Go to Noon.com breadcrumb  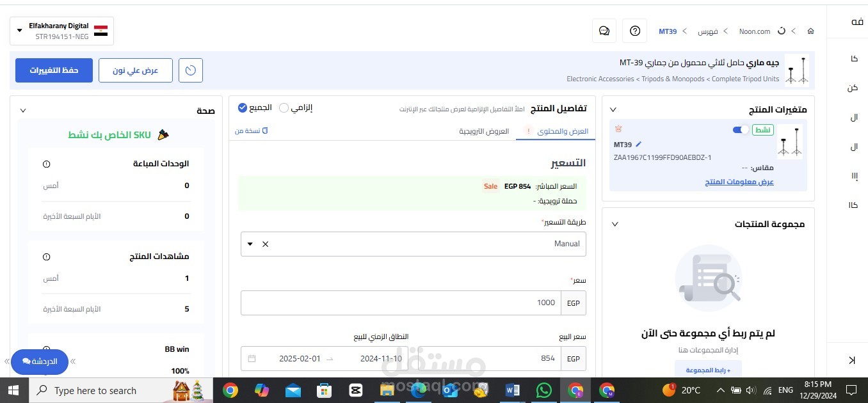(755, 31)
